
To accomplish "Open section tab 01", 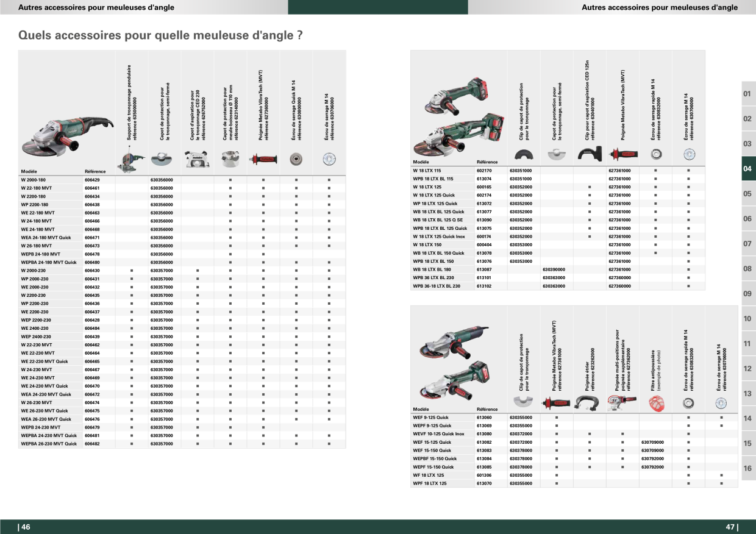I will point(747,94).
